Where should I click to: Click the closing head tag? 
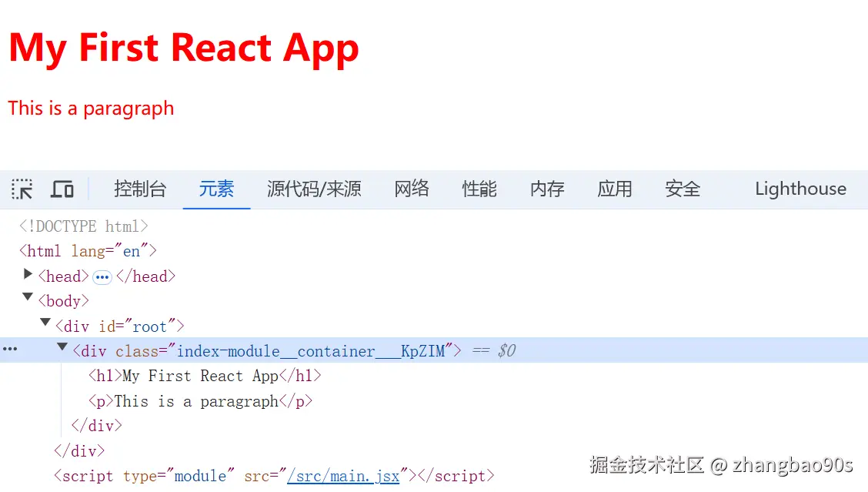point(145,276)
